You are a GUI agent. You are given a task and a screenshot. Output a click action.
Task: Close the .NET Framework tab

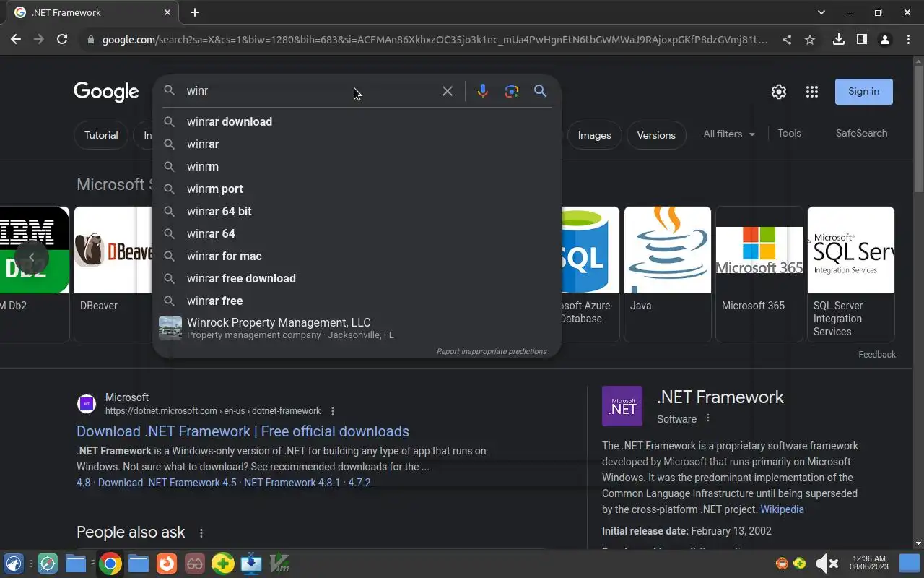pos(167,12)
